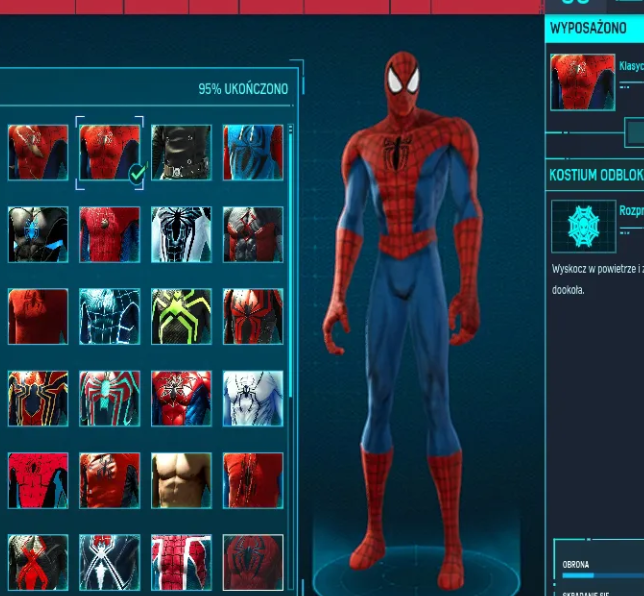Choose the red Stark suit with small spider
Image resolution: width=644 pixels, height=596 pixels.
110,235
